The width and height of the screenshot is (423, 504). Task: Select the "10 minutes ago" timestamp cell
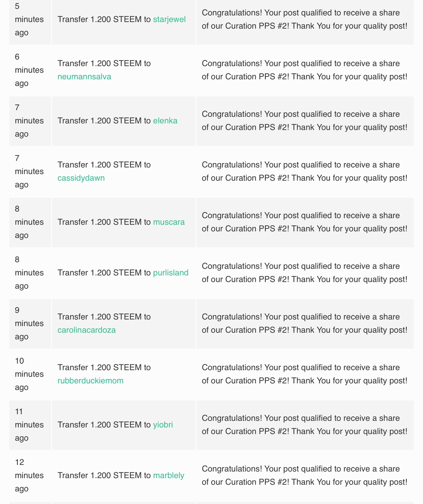point(29,374)
